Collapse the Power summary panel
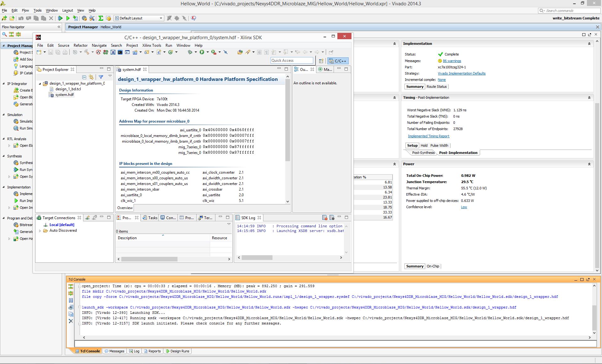 [x=589, y=164]
